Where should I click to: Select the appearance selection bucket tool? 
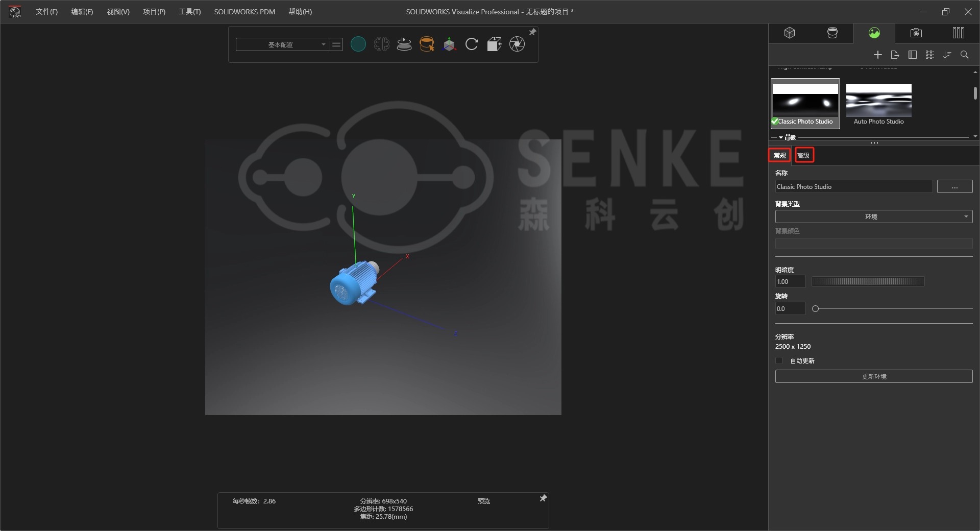[427, 44]
